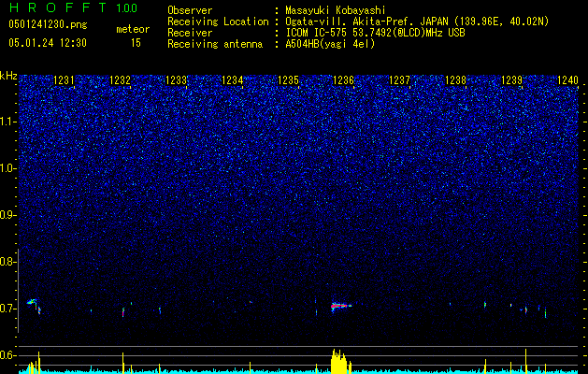Click the date stamp 05.01.24 12:30
Screen dimensions: 588x374
pos(48,43)
